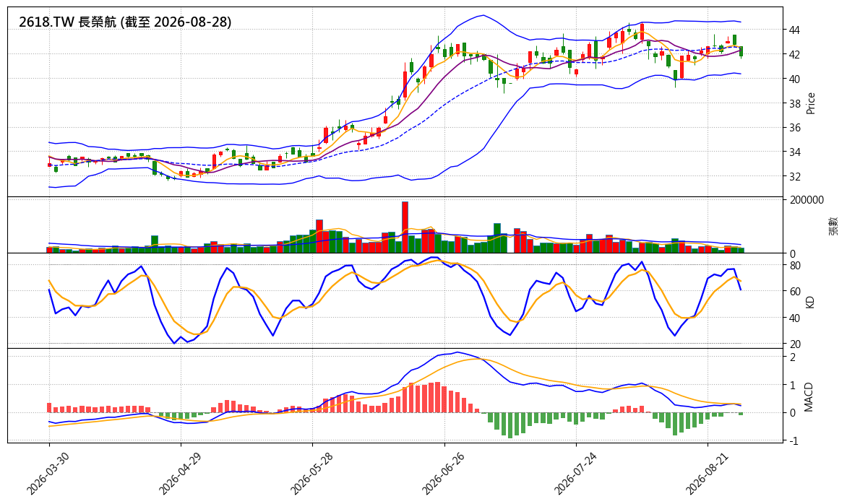This screenshot has height=504, width=847.
Task: Click the price tick value 36
Action: [794, 128]
